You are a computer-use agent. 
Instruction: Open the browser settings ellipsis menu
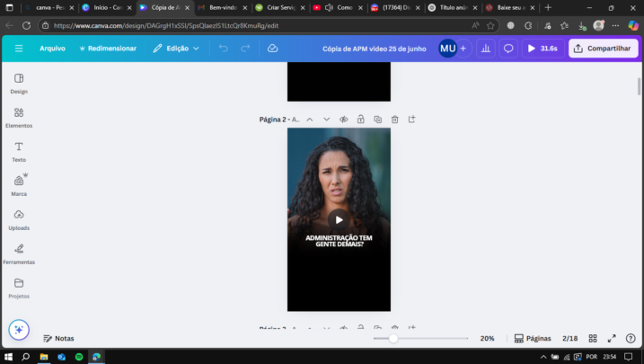pyautogui.click(x=615, y=25)
